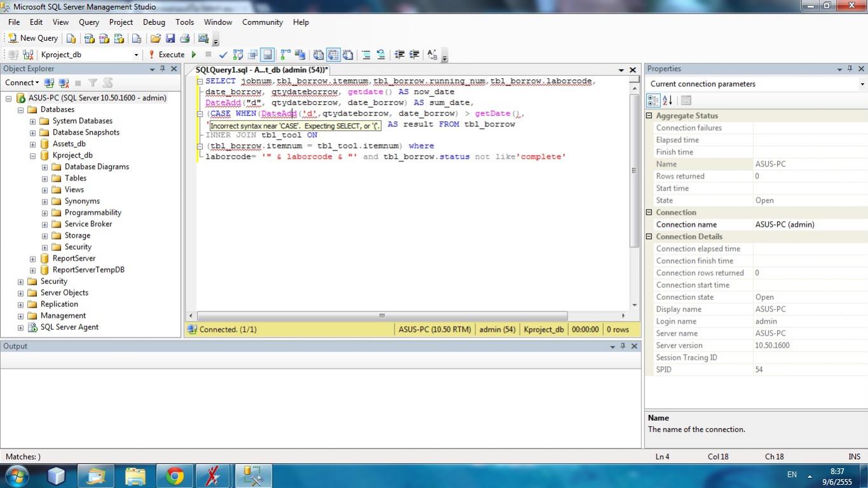Print the query with the printer icon
Viewport: 868px width, 488px height.
(x=184, y=38)
